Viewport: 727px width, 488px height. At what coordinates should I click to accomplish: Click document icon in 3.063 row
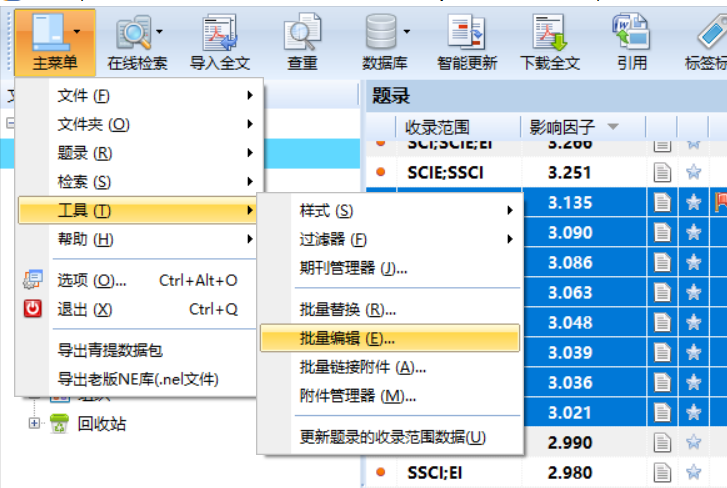(662, 292)
